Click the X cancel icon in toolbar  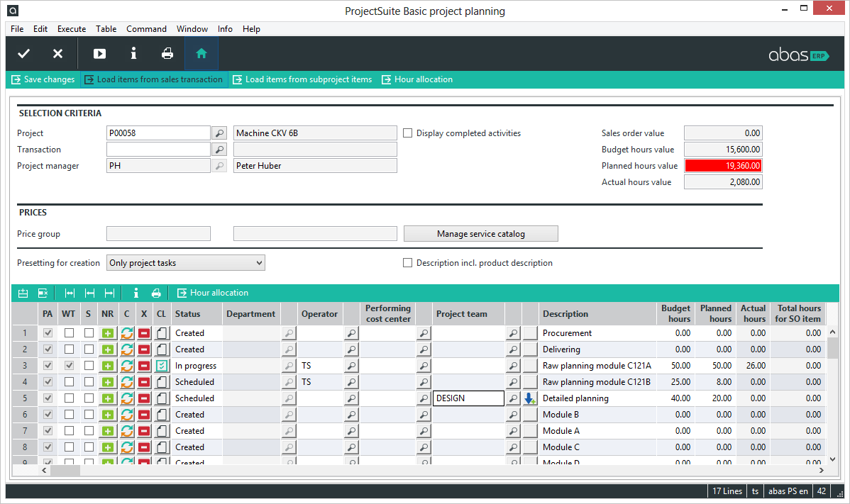click(x=57, y=53)
